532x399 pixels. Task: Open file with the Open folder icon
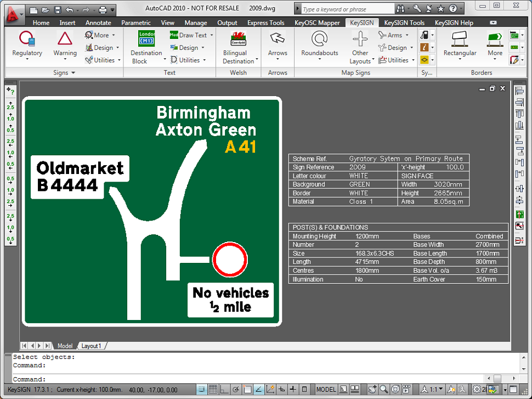coord(46,10)
